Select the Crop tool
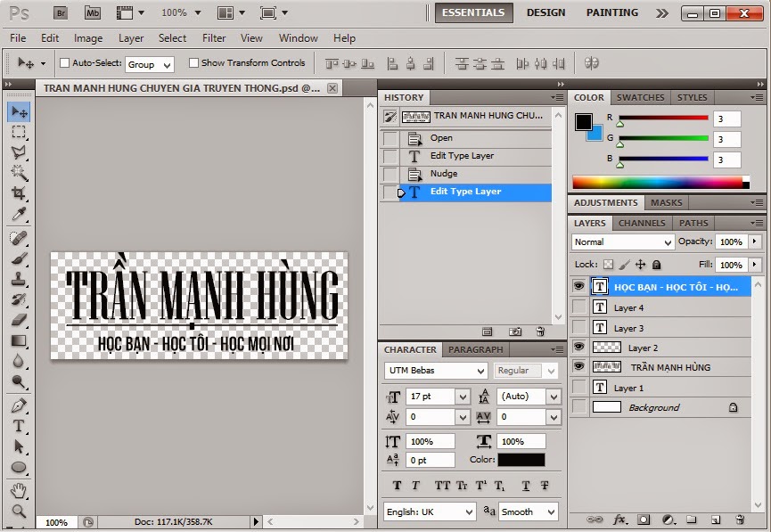The height and width of the screenshot is (532, 771). tap(19, 193)
